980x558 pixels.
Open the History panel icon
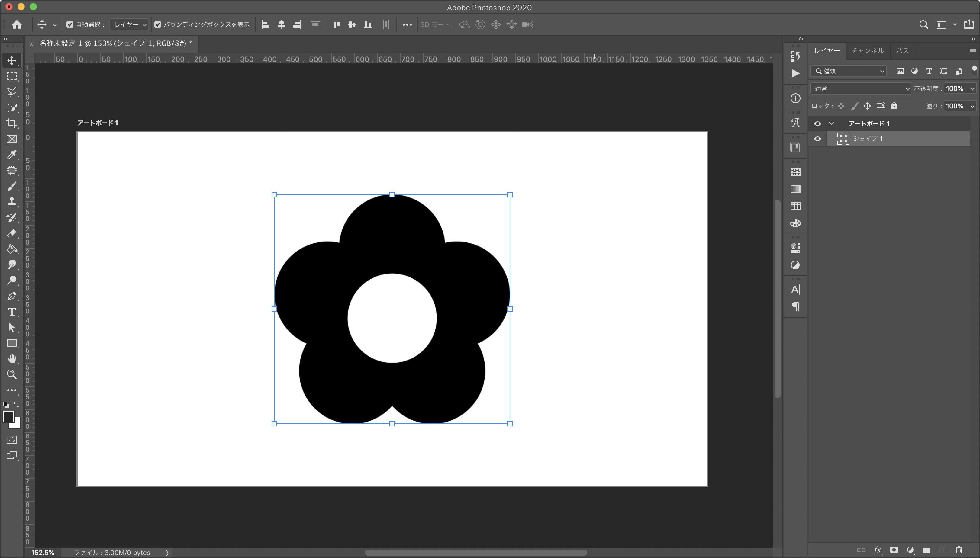point(795,56)
